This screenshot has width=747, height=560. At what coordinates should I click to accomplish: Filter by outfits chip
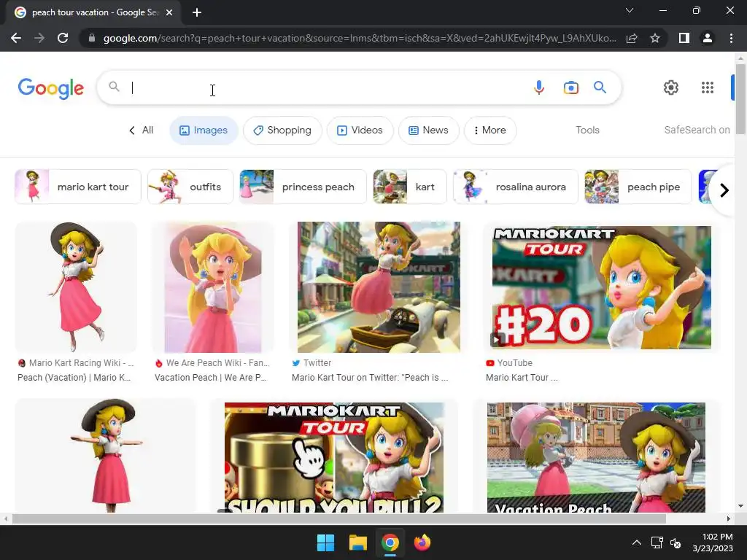click(190, 187)
